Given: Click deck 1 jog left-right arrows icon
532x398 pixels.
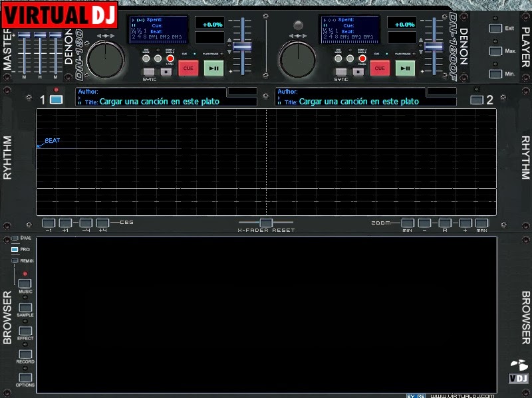Looking at the screenshot, I should (106, 36).
